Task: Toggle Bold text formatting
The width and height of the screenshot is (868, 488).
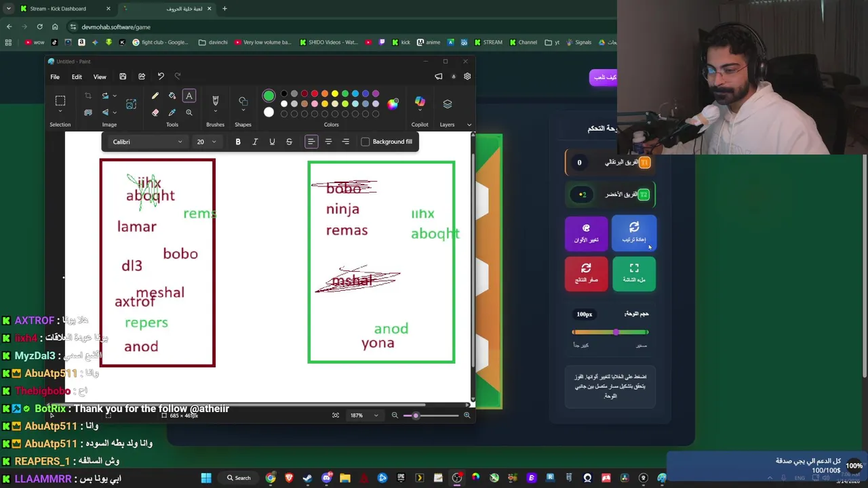Action: tap(238, 142)
